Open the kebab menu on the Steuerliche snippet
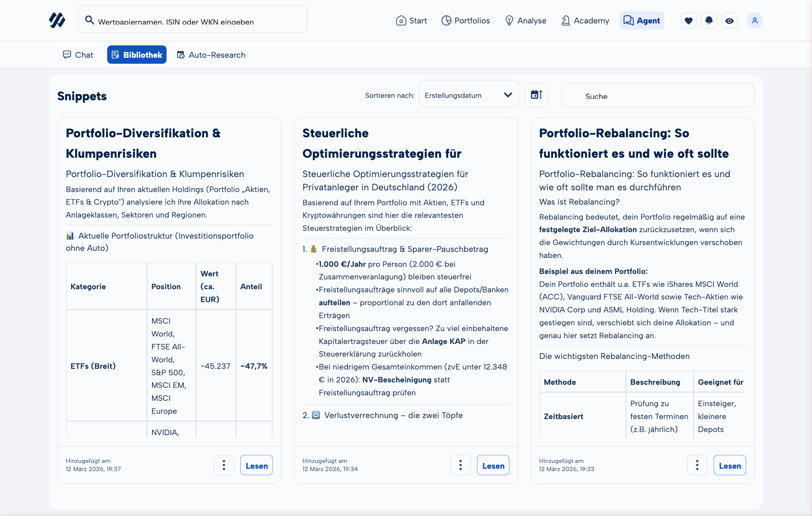 [x=460, y=465]
